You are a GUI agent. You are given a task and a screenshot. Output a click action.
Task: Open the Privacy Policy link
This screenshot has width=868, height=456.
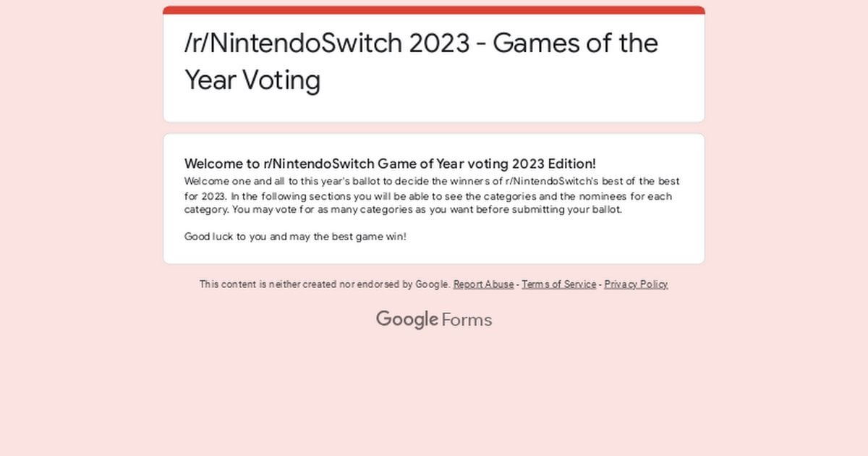636,284
